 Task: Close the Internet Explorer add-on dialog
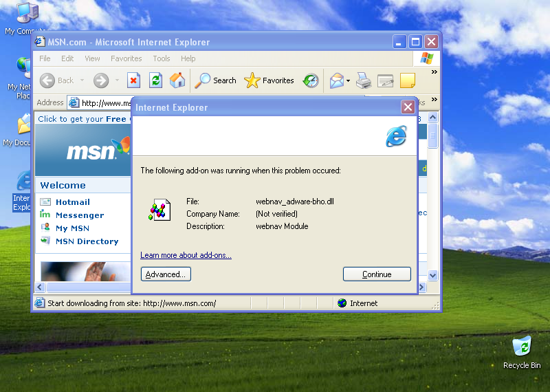(408, 107)
